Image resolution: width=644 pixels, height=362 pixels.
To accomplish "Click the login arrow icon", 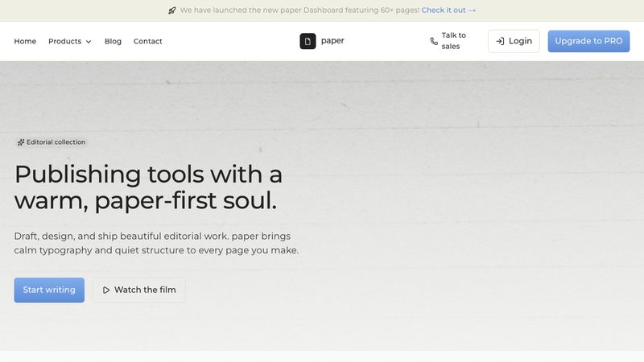I will click(500, 41).
